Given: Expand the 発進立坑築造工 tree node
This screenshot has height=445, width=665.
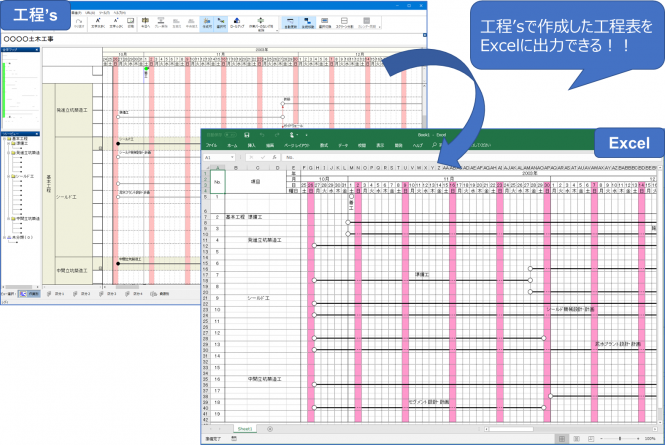Looking at the screenshot, I should click(x=9, y=152).
